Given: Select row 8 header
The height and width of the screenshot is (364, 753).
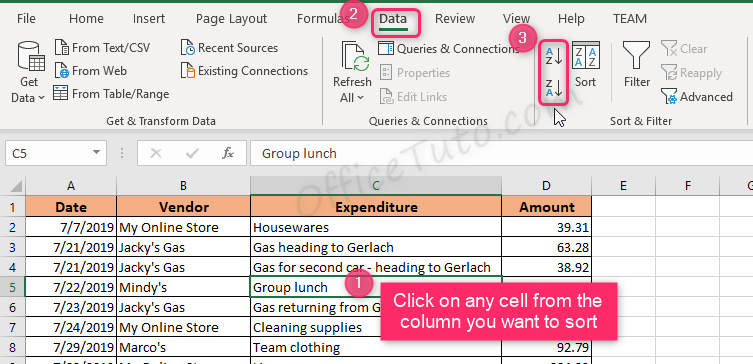Looking at the screenshot, I should click(x=13, y=347).
